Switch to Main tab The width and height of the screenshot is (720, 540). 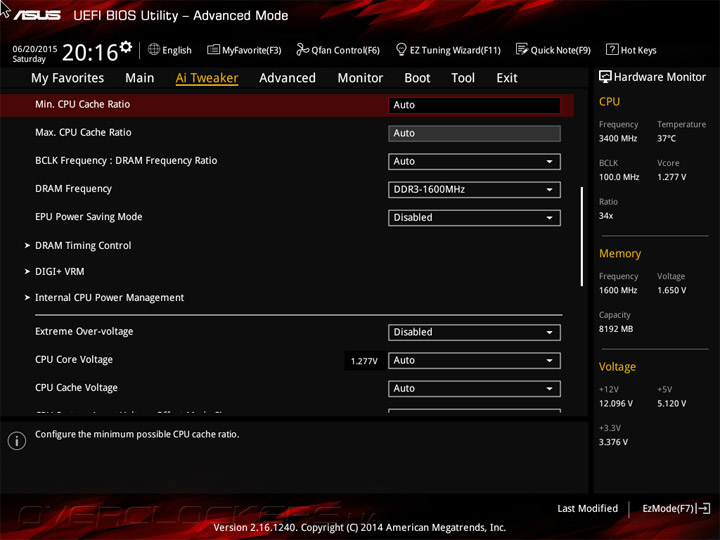[x=140, y=78]
